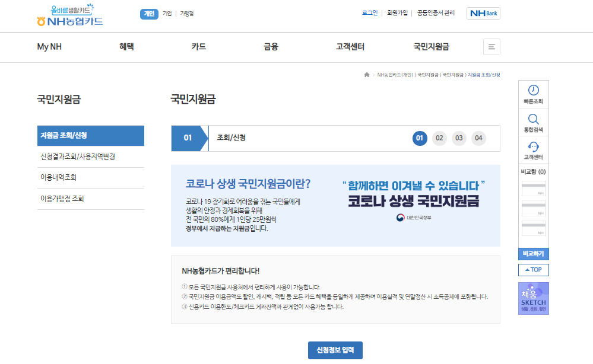Select 이용내역조회 sidebar item
Viewport: 593px width, 364px height.
click(91, 177)
